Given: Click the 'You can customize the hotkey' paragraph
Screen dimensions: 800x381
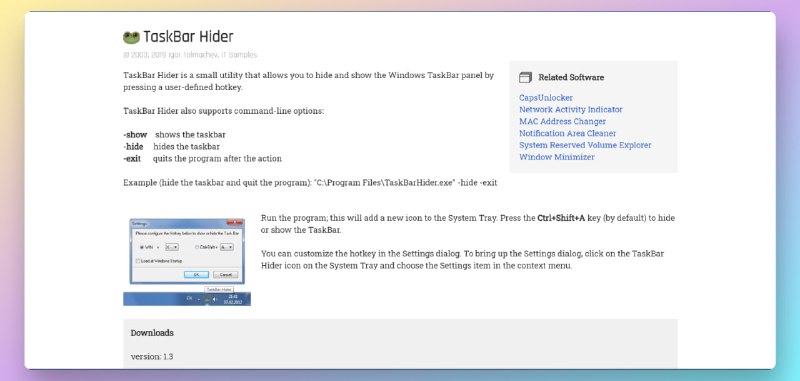Looking at the screenshot, I should click(x=462, y=260).
